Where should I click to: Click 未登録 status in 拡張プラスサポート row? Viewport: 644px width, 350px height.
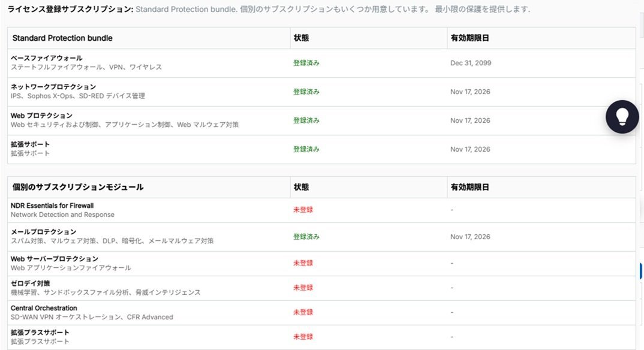tap(303, 337)
